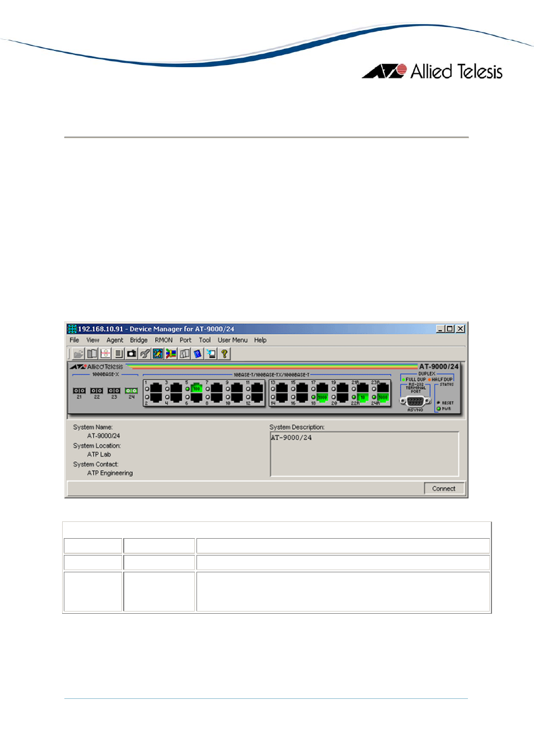This screenshot has width=534, height=756.
Task: Select RJ45 port 3 on the switch
Action: [176, 388]
